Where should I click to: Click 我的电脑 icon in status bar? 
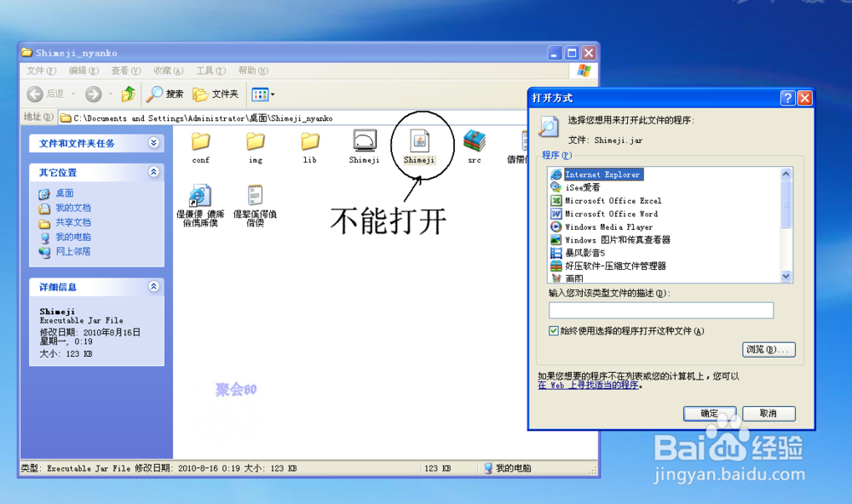488,468
